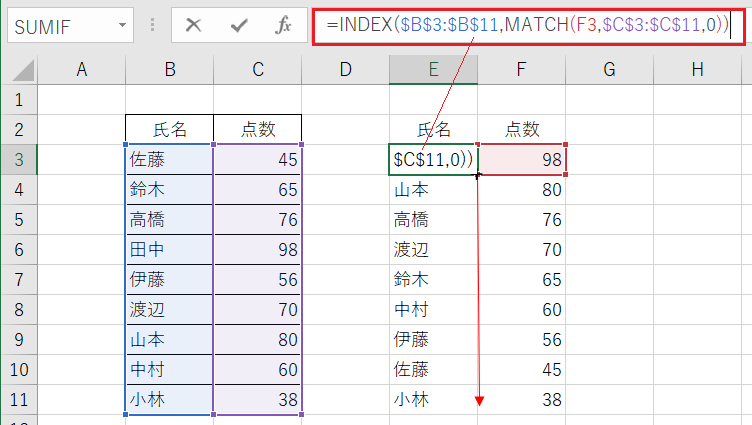The height and width of the screenshot is (425, 752).
Task: Click cell C4 with value 65
Action: tap(258, 189)
